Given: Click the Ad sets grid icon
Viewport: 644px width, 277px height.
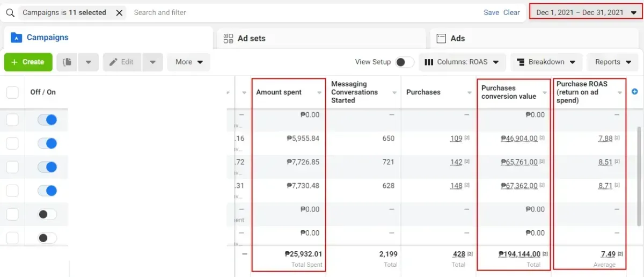Looking at the screenshot, I should (228, 38).
